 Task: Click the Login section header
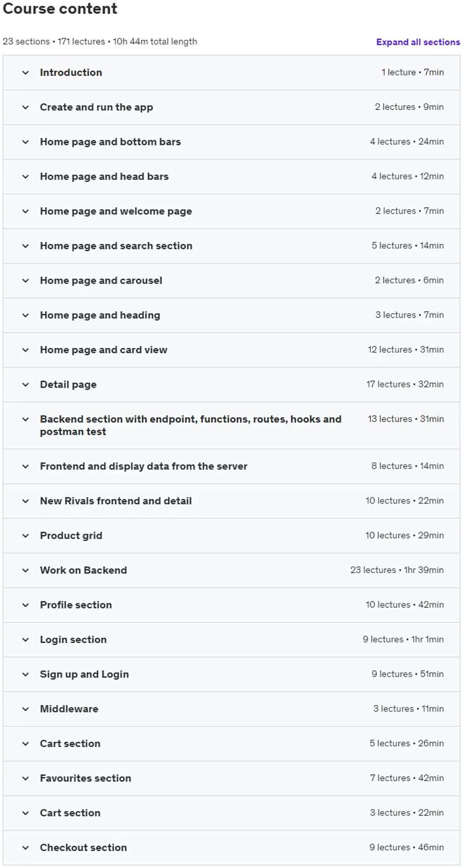tap(231, 639)
